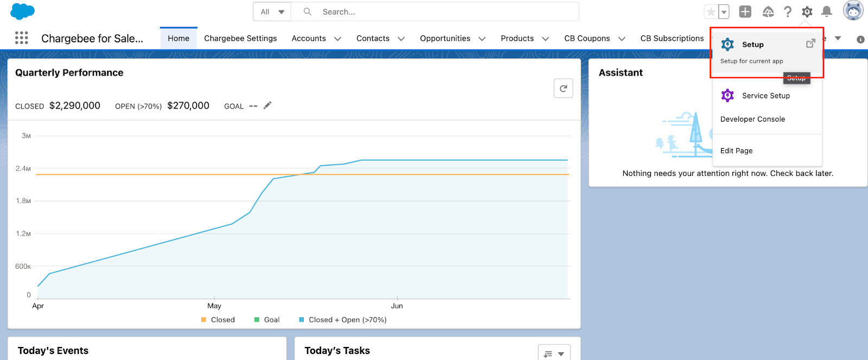Add page to favorites star
The image size is (868, 360).
pyautogui.click(x=711, y=11)
